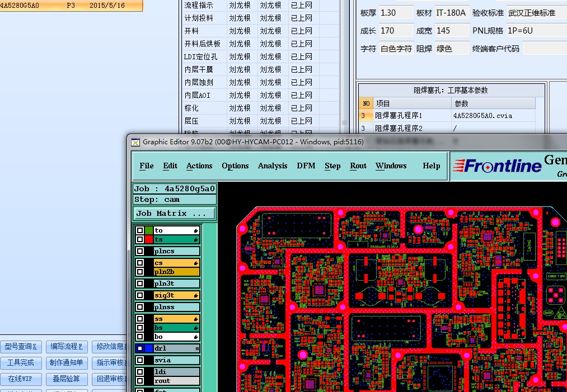
Task: Select the rout layer name
Action: 176,381
